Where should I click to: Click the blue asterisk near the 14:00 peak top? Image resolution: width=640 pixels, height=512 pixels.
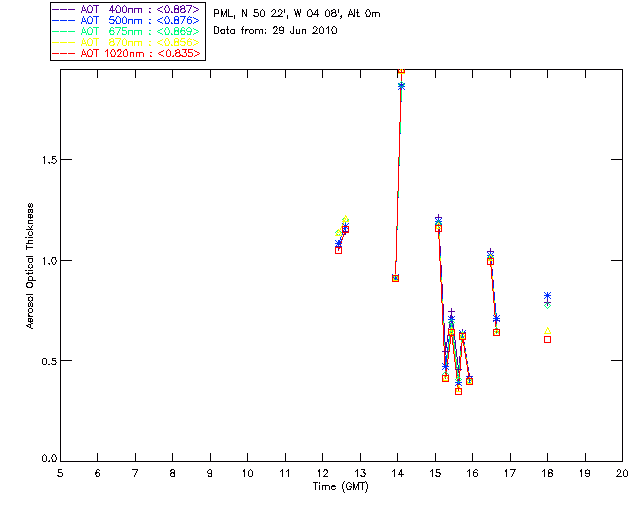click(x=402, y=86)
